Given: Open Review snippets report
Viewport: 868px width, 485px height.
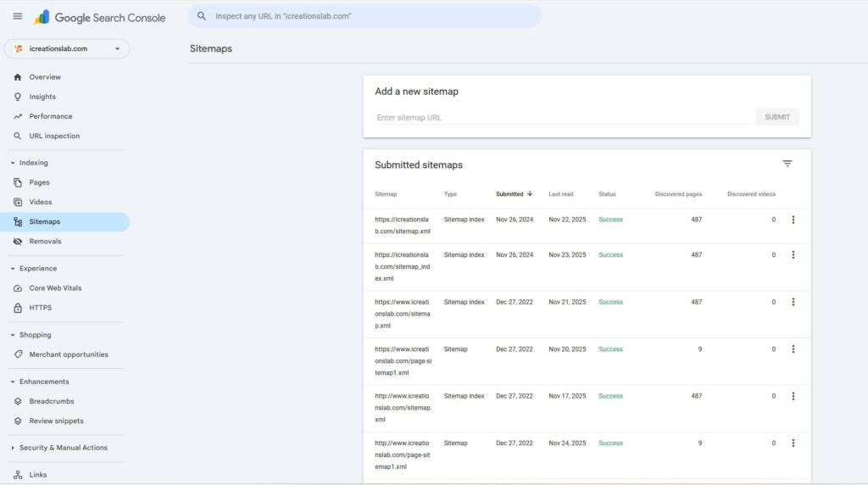Looking at the screenshot, I should pos(57,421).
